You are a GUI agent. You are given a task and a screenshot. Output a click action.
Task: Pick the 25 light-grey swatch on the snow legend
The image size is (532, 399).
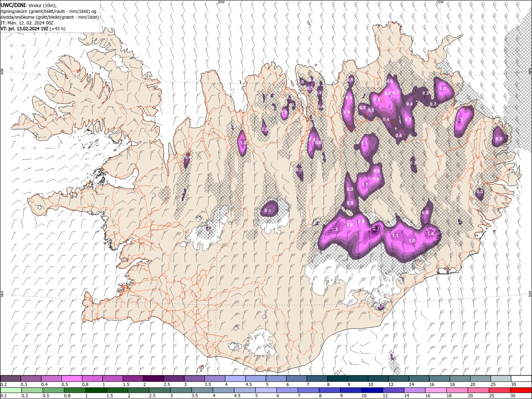coord(500,379)
